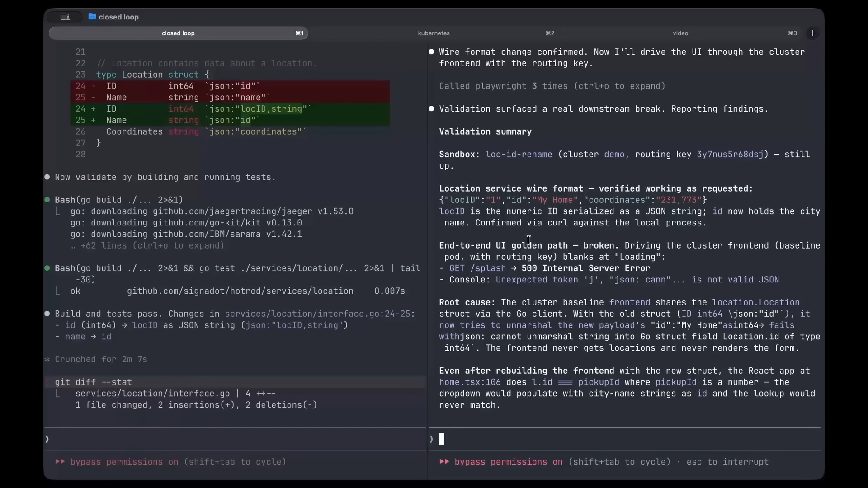The height and width of the screenshot is (488, 868).
Task: Click the red exclamation mark before git diff --stat
Action: 47,382
